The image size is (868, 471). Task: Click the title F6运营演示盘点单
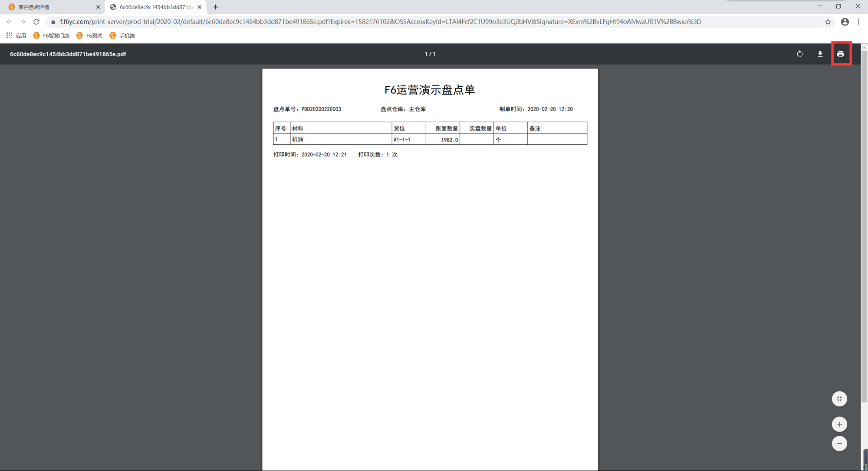(430, 90)
